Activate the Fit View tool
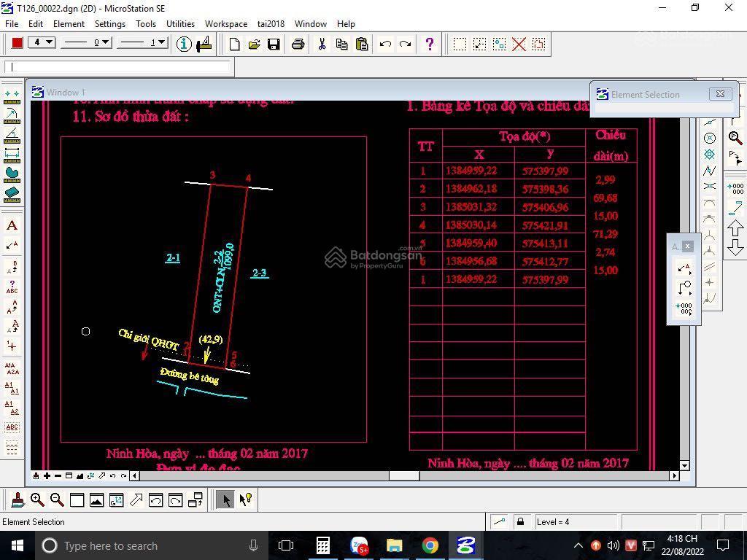The width and height of the screenshot is (747, 560). [x=97, y=500]
